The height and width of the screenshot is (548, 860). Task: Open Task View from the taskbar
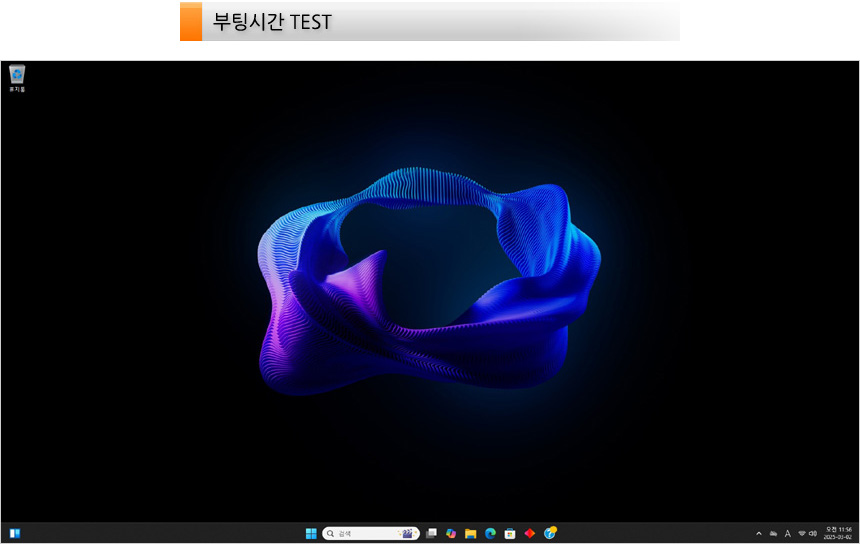431,533
